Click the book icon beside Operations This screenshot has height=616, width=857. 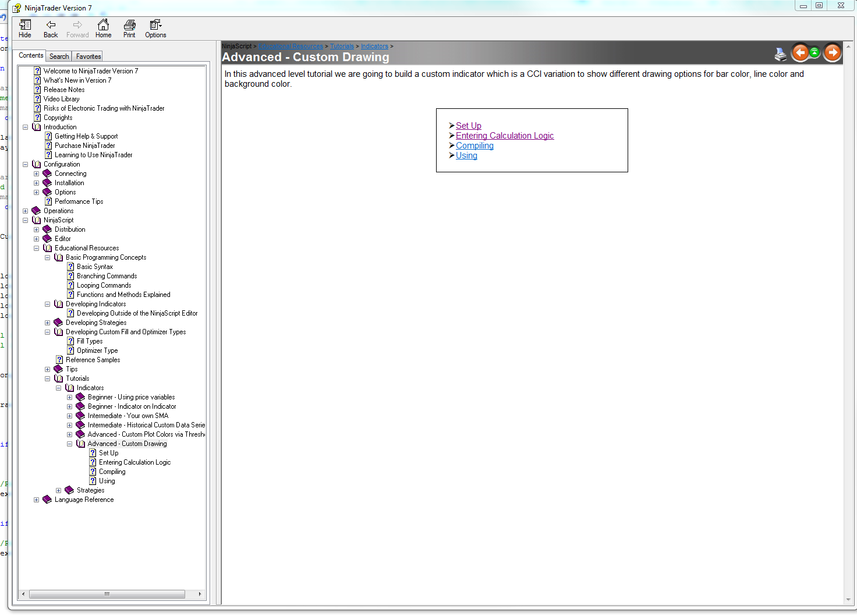[x=37, y=211]
